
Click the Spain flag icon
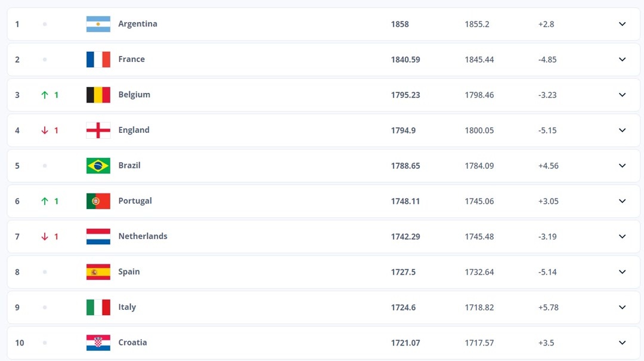click(98, 272)
